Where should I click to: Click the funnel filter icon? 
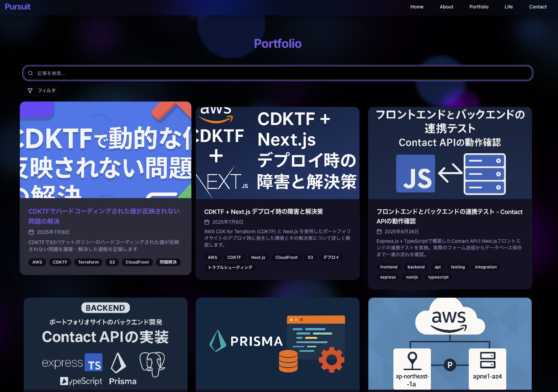tap(30, 91)
